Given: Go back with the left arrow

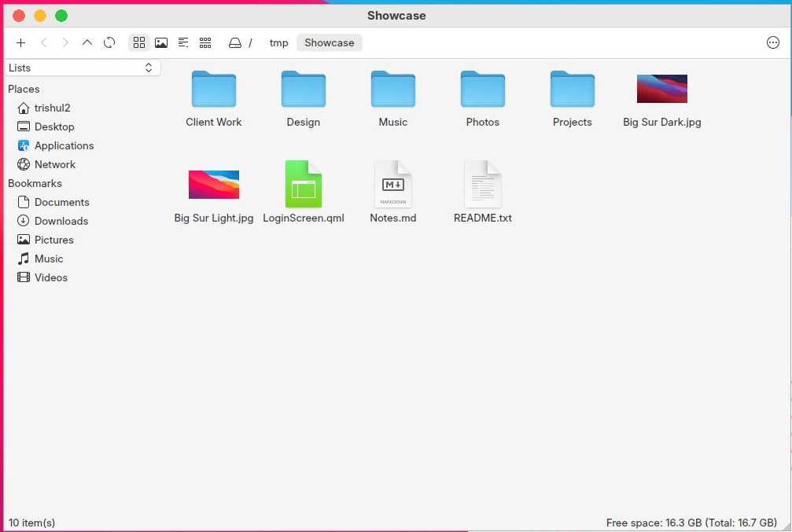Looking at the screenshot, I should pyautogui.click(x=44, y=43).
